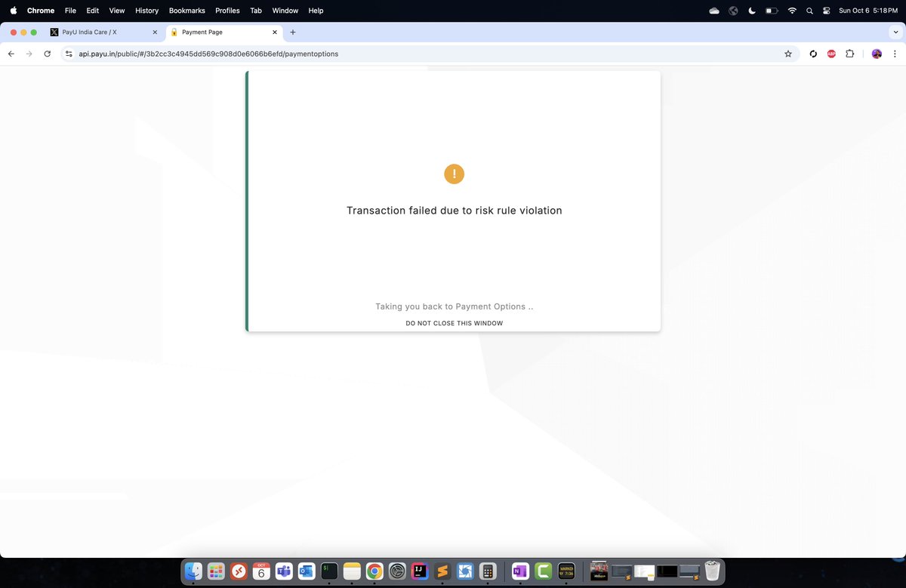Screen dimensions: 906x588
Task: Go back to the previous page
Action: pos(11,54)
